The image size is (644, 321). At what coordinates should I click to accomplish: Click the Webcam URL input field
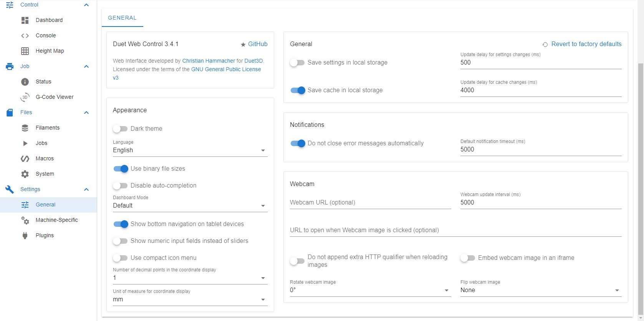[370, 202]
